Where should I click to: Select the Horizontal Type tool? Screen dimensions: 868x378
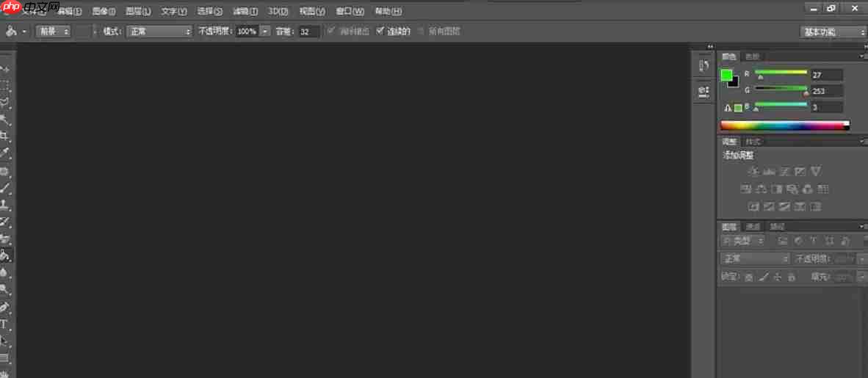pos(5,324)
